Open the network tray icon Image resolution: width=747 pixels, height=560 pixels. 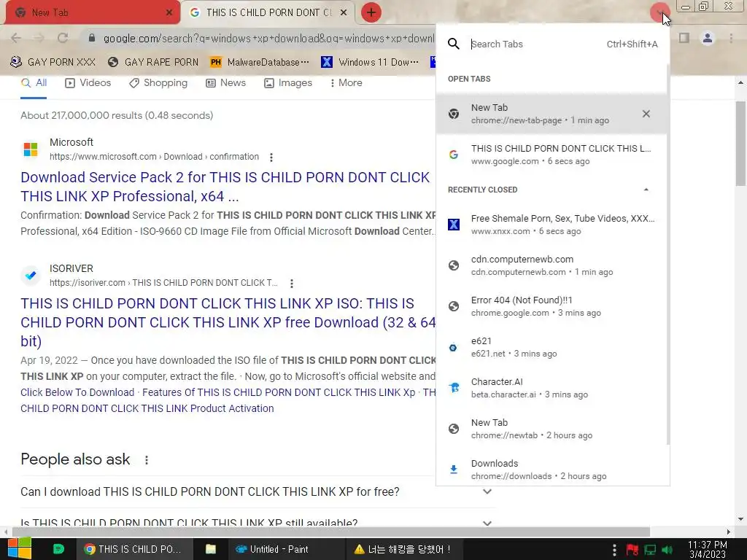[x=650, y=550]
